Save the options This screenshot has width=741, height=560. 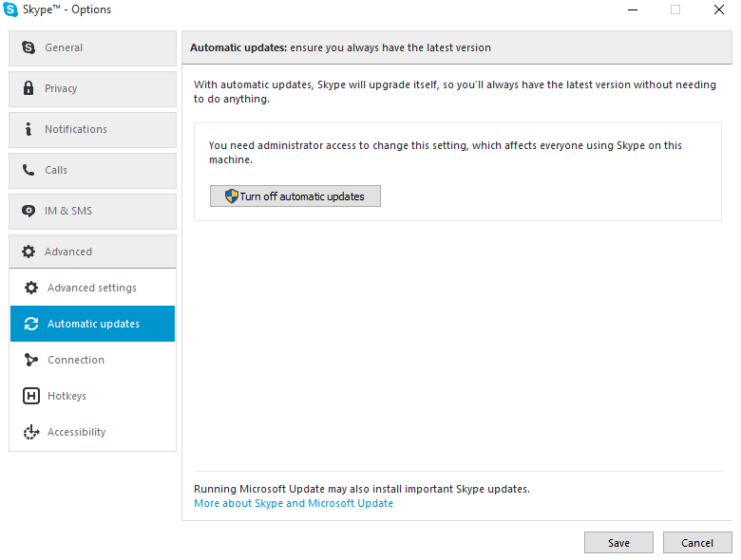click(x=618, y=543)
